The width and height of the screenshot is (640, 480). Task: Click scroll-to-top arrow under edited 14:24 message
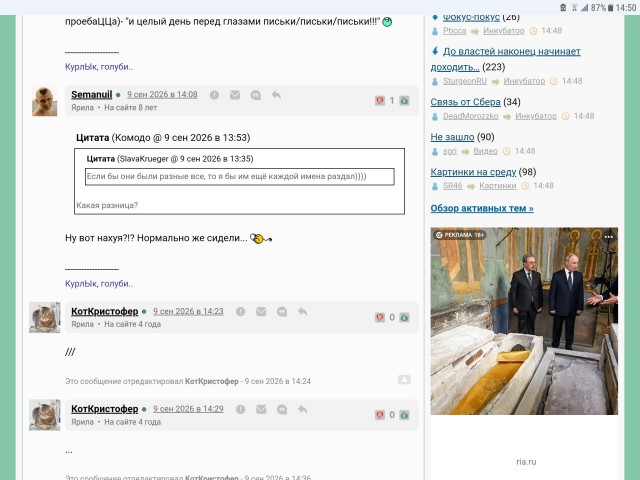[x=404, y=380]
